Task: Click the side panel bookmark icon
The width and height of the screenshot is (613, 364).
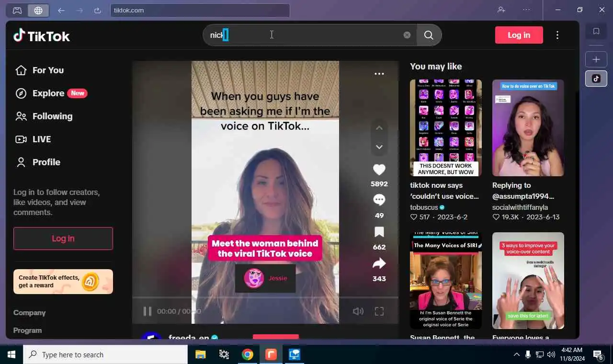Action: point(596,31)
